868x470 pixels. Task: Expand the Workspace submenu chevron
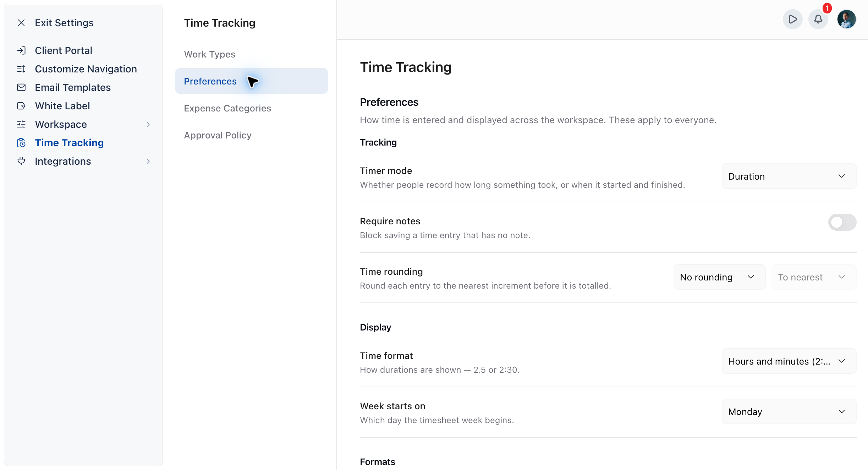click(148, 124)
